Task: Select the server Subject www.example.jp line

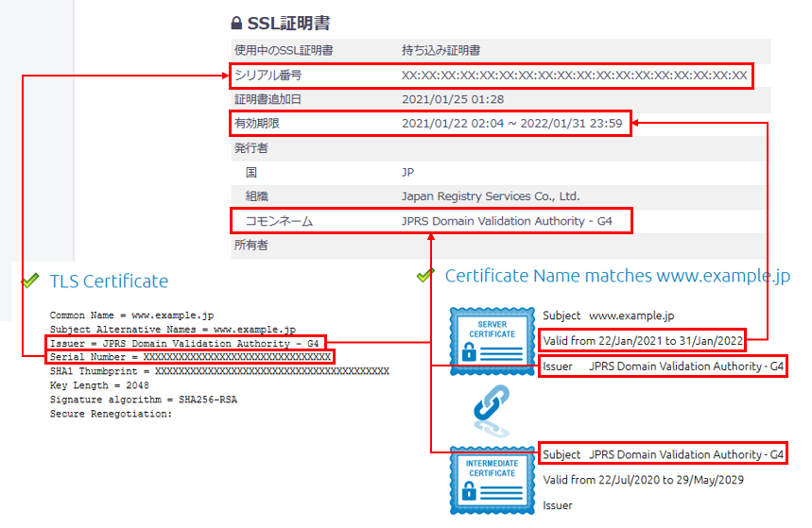Action: 609,315
